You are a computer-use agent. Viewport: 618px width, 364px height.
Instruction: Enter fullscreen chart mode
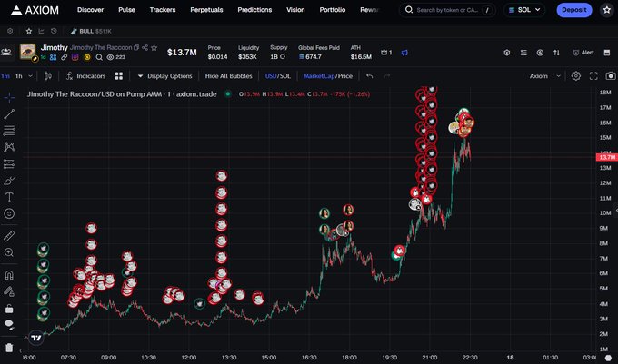click(593, 76)
